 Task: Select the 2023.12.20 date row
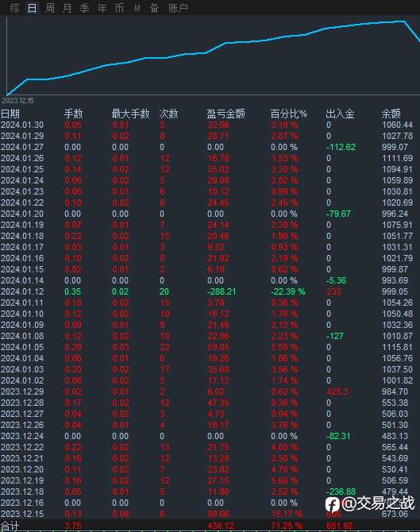[x=22, y=469]
